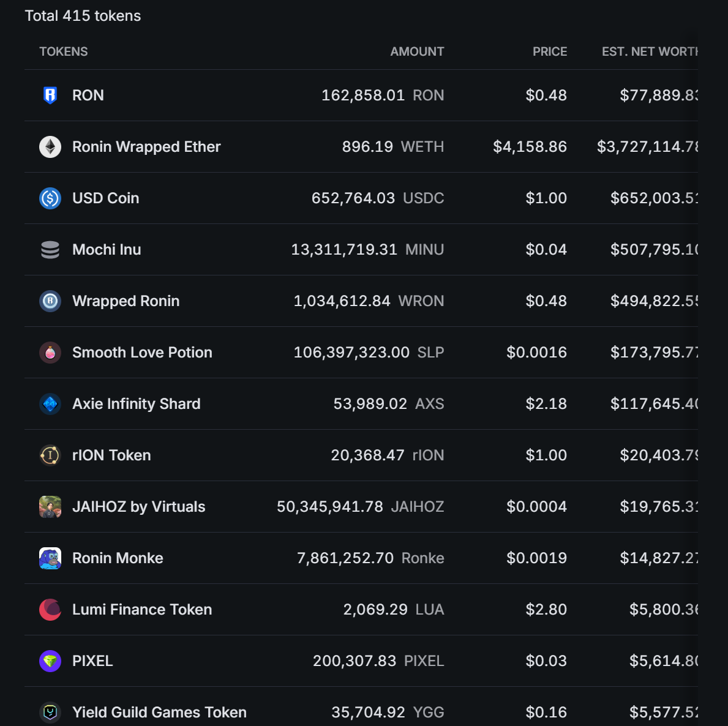Click the $507,795 MINU net worth value

click(654, 250)
